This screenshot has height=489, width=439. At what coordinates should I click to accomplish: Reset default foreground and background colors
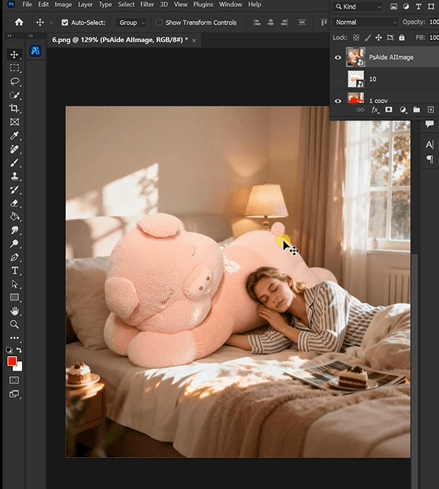(9, 350)
